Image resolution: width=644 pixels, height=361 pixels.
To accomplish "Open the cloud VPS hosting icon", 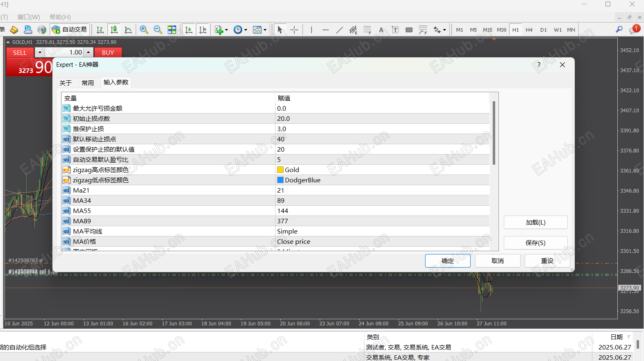I will (x=28, y=30).
